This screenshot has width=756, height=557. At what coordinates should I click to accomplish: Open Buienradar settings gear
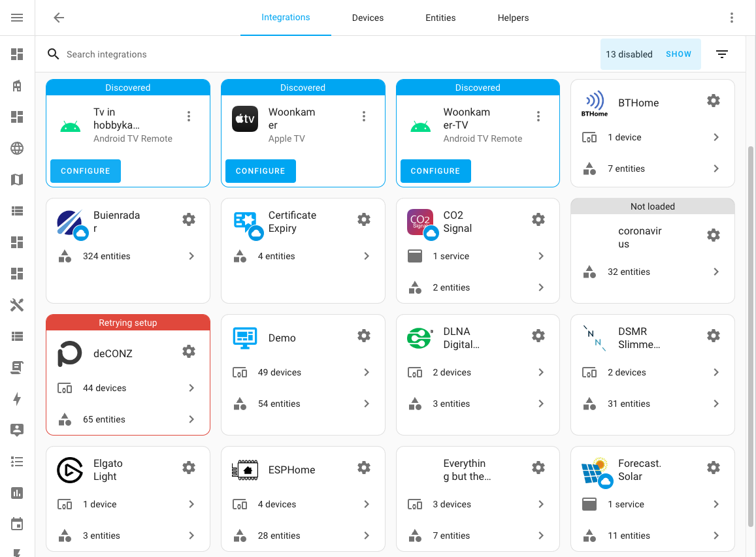tap(189, 219)
